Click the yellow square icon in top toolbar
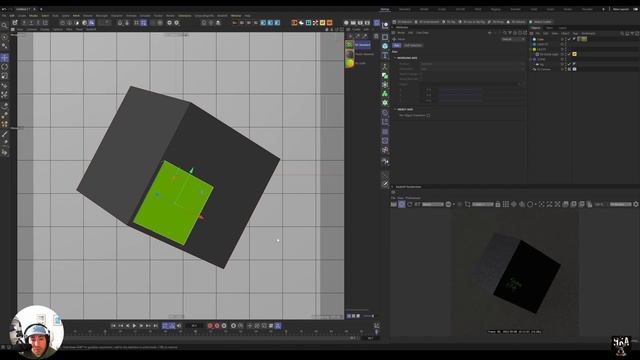The height and width of the screenshot is (360, 640). coord(322,23)
